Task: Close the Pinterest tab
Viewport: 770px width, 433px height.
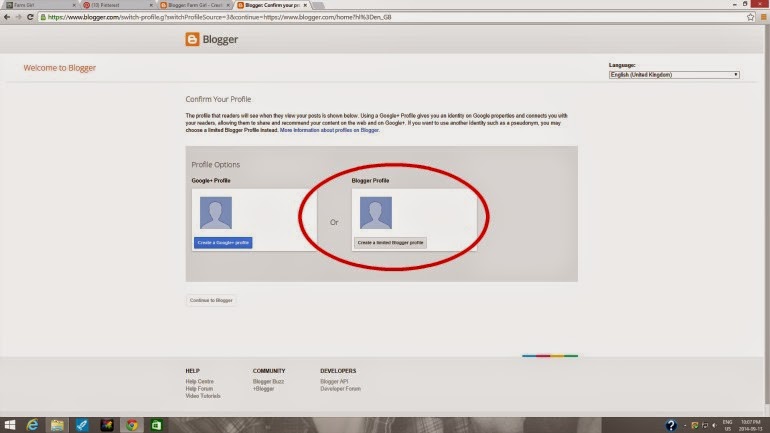Action: coord(151,5)
